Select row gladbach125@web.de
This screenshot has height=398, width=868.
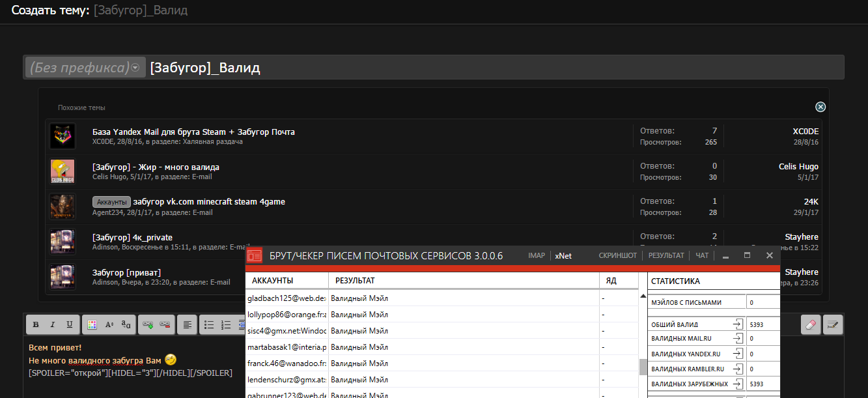pos(443,298)
